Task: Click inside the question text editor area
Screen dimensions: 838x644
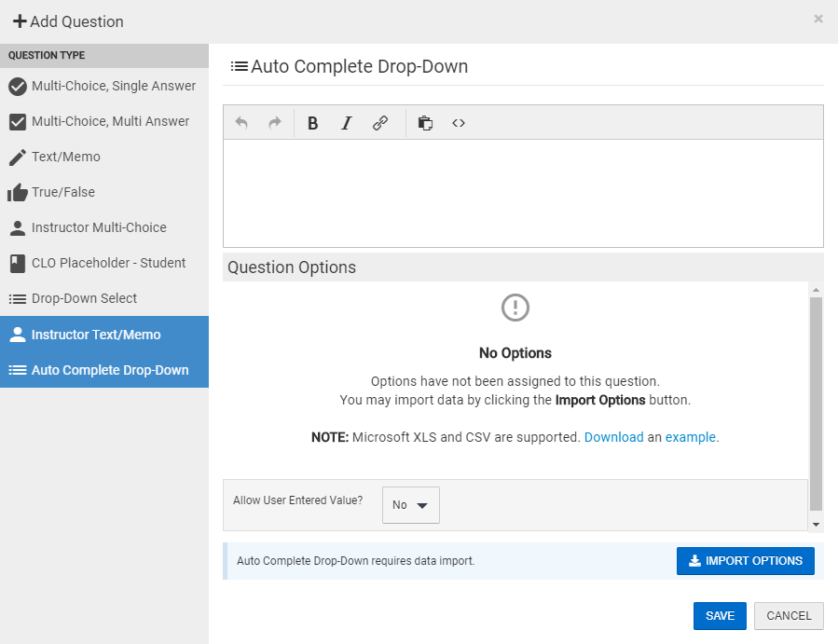Action: 523,194
